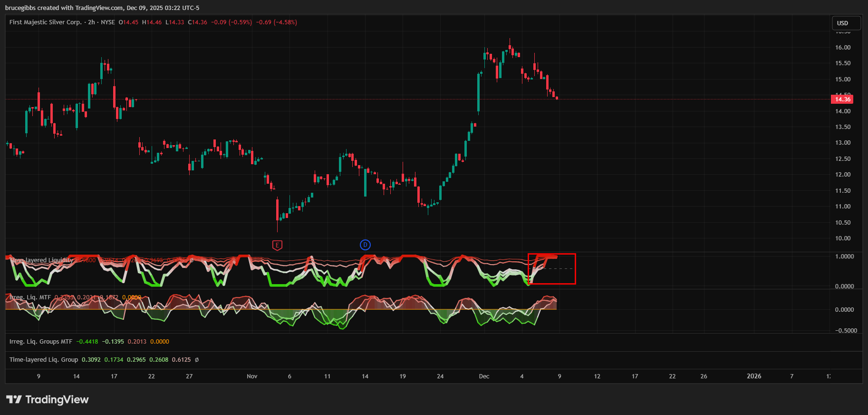Viewport: 868px width, 415px height.
Task: Expand the Irreg. Liq. Groups MTF pane
Action: point(41,342)
